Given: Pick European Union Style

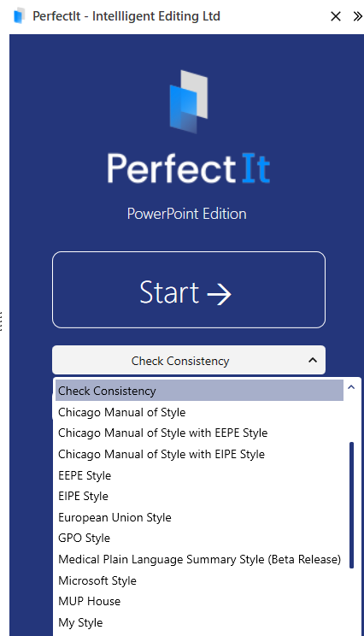Looking at the screenshot, I should 199,517.
